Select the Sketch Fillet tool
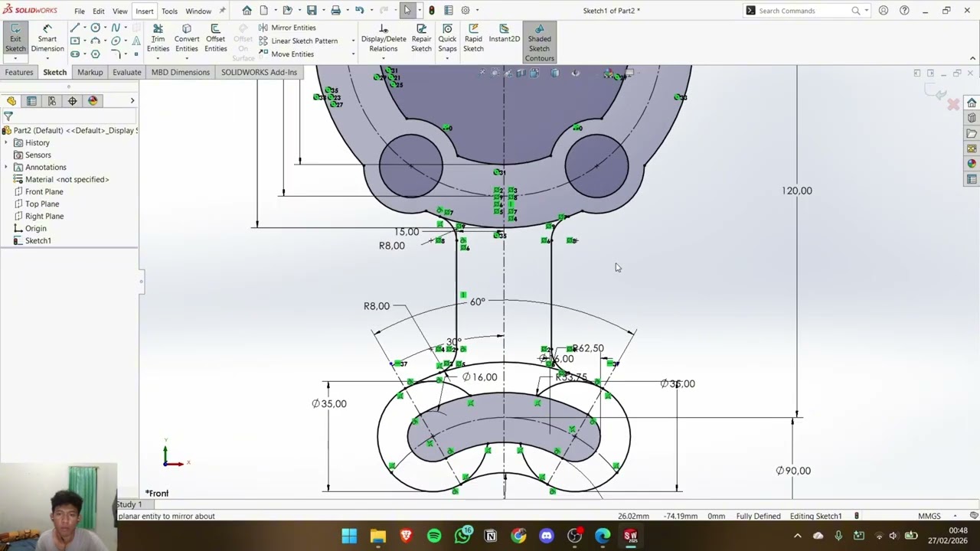This screenshot has width=980, height=551. pos(116,54)
